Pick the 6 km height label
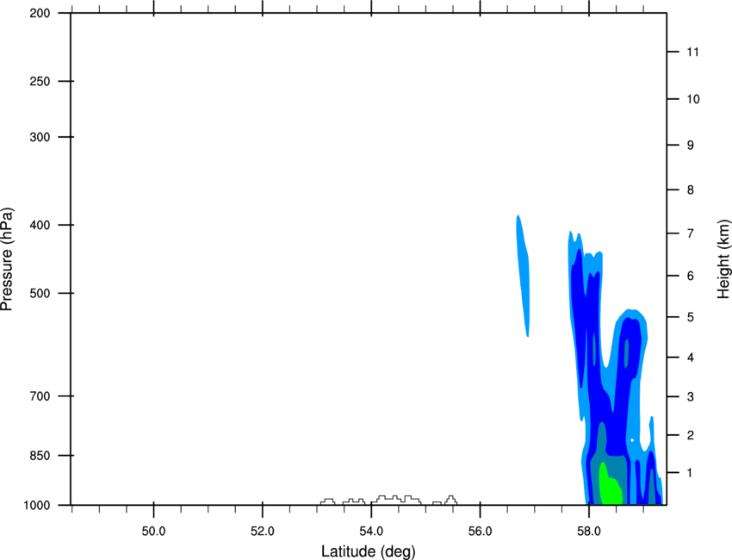This screenshot has height=560, width=732. (691, 276)
